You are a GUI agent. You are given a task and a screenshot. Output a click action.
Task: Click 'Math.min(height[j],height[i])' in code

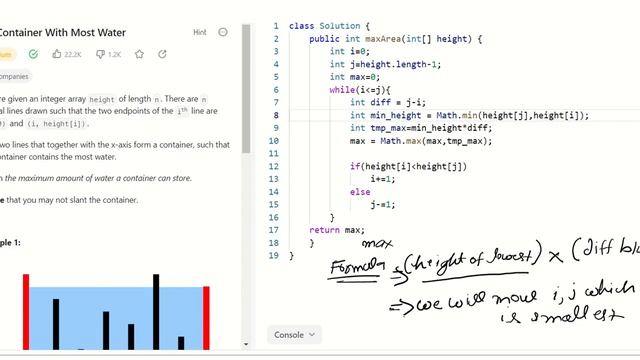[x=510, y=116]
